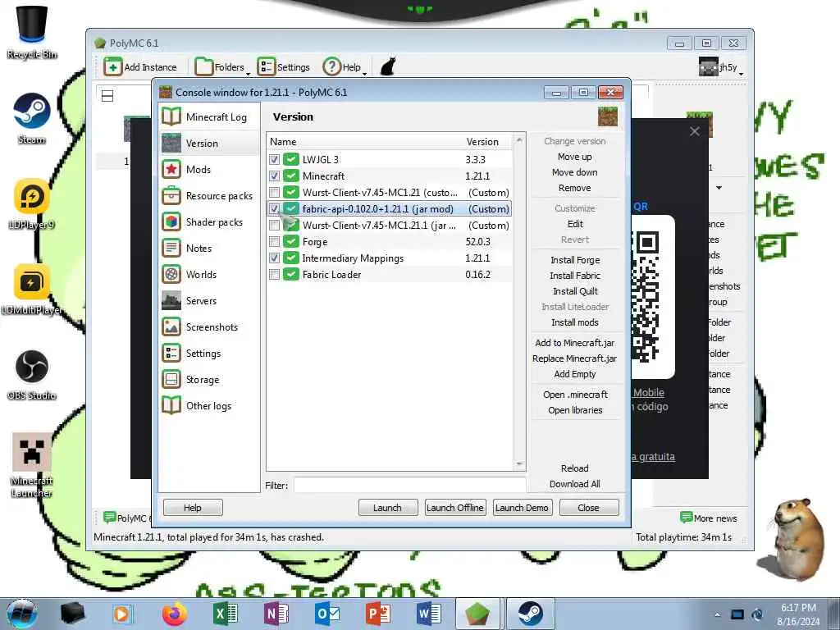Click the Filter input field
840x630 pixels.
tap(409, 485)
